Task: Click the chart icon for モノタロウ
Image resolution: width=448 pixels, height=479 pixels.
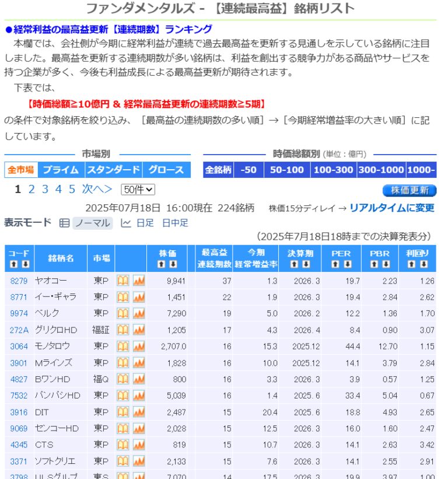Action: tap(139, 346)
